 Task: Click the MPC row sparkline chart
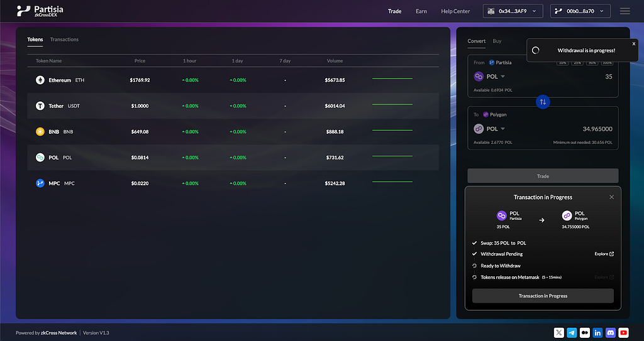point(392,182)
